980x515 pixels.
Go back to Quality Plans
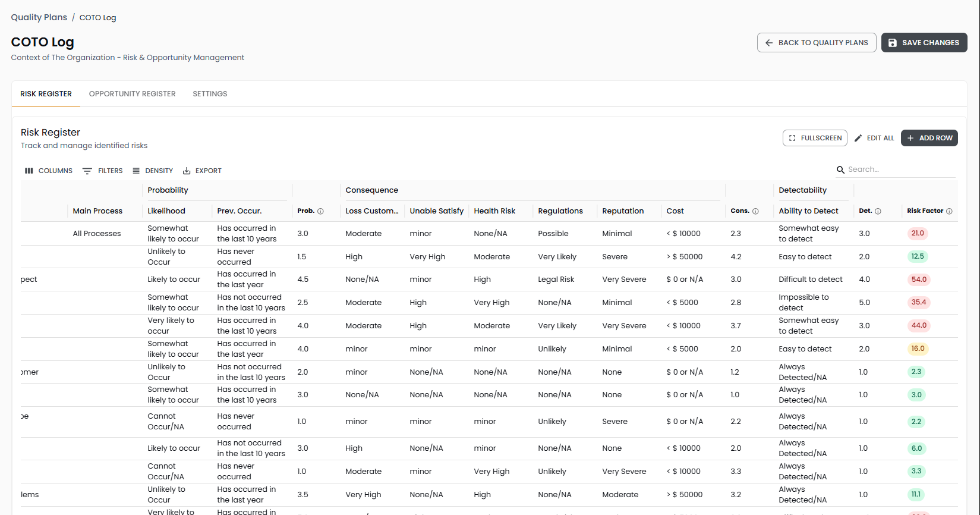coord(816,43)
